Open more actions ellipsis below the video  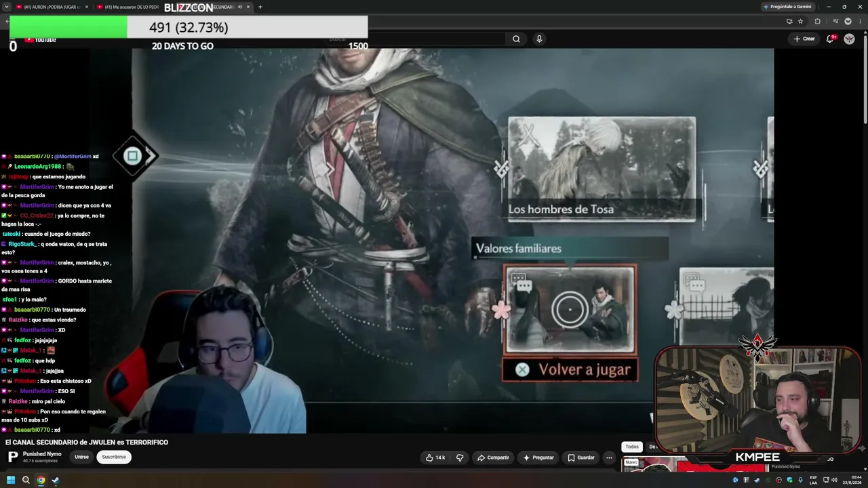(609, 457)
